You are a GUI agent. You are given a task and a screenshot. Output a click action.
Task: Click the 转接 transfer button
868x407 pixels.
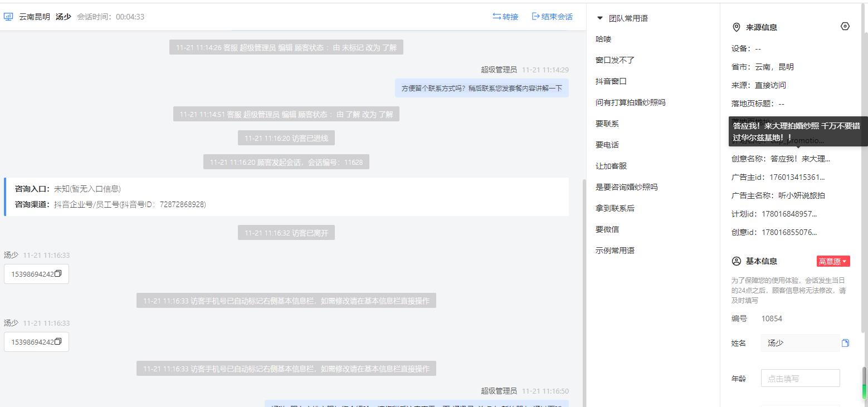505,17
